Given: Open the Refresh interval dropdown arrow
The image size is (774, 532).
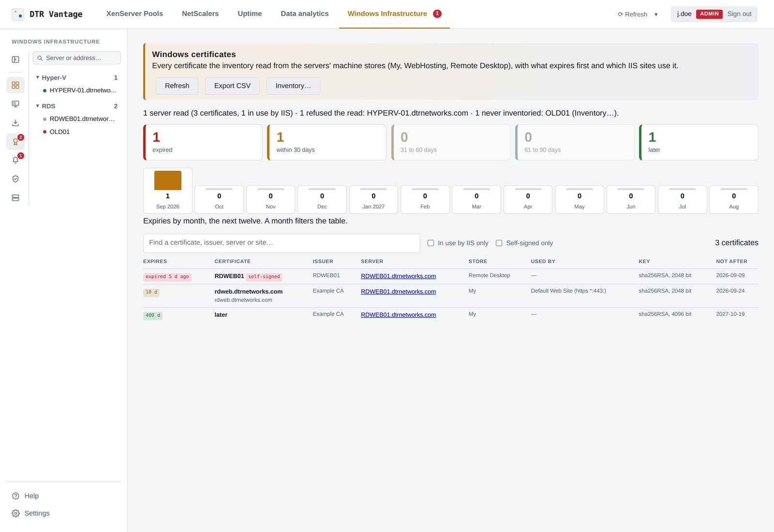Looking at the screenshot, I should (656, 15).
